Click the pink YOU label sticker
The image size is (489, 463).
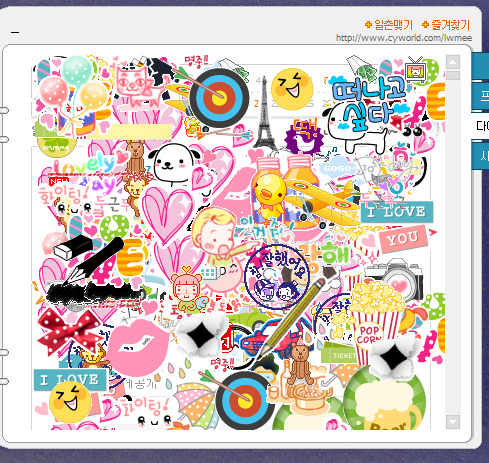point(403,239)
